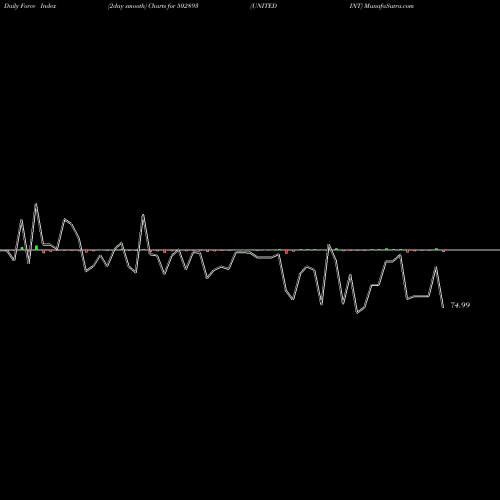Click the last value label 74.99
The height and width of the screenshot is (500, 500).
460,305
